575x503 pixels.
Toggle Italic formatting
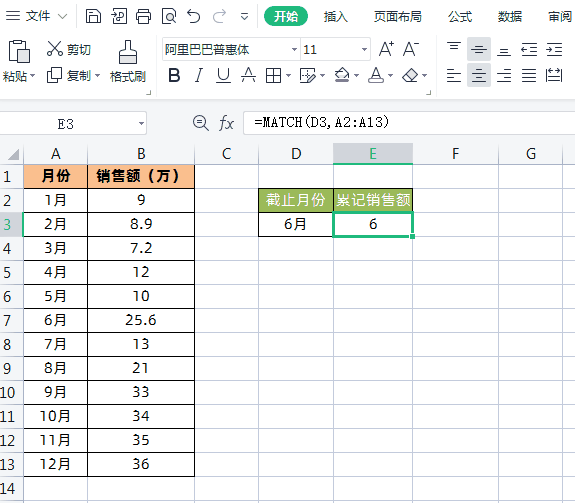point(198,76)
